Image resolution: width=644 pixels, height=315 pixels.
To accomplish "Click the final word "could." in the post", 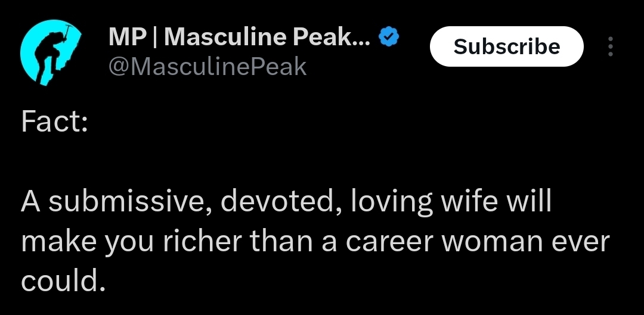I will coord(63,281).
